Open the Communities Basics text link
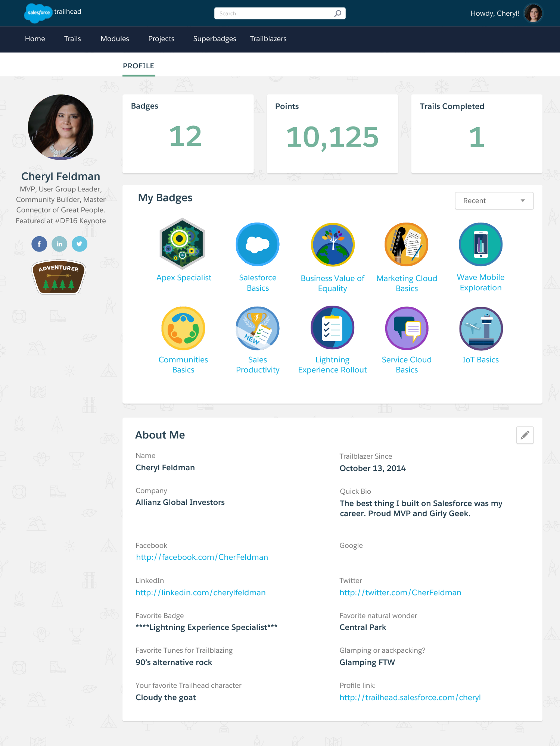Viewport: 560px width, 746px height. [183, 365]
